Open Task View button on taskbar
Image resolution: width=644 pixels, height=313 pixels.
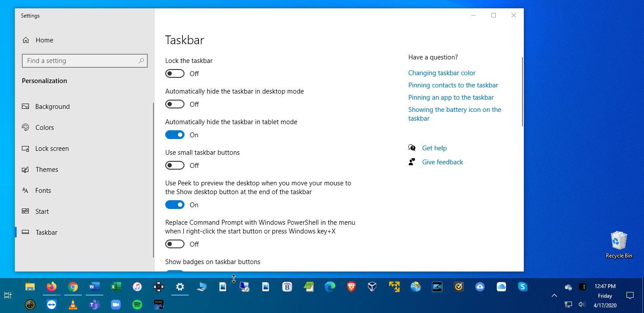click(7, 296)
